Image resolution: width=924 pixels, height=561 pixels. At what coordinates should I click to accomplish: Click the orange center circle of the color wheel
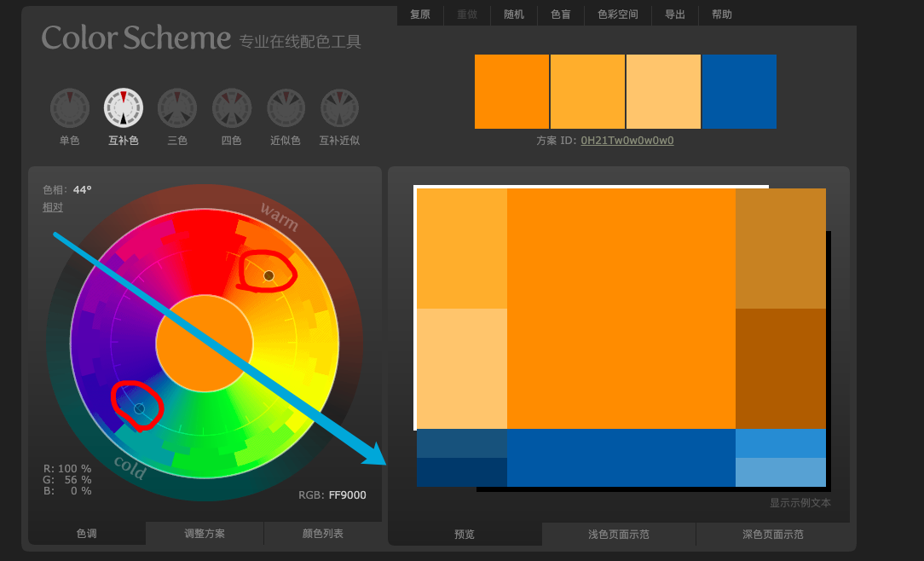pyautogui.click(x=205, y=341)
